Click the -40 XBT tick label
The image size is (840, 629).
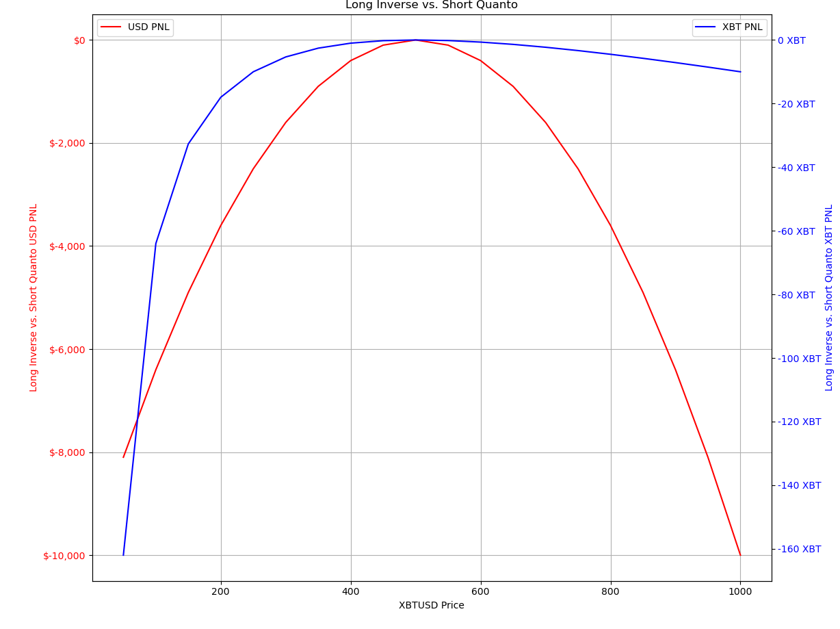click(x=796, y=168)
